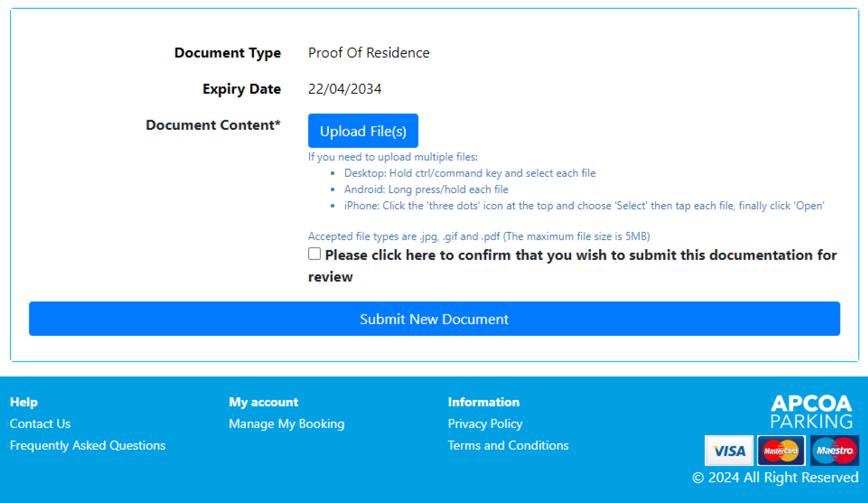Click the Expiry Date label
Image resolution: width=868 pixels, height=503 pixels.
click(242, 89)
